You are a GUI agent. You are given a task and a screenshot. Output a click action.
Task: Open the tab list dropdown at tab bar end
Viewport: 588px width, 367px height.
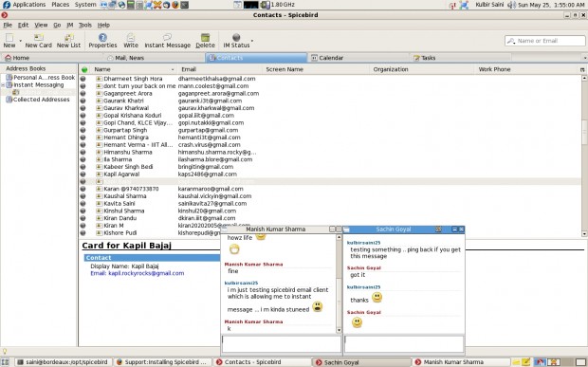click(584, 58)
